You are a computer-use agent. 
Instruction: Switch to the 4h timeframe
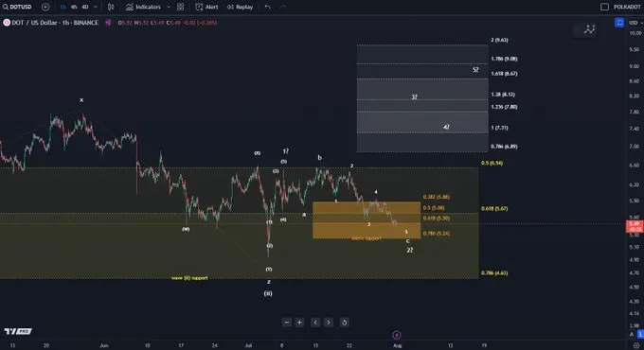(x=74, y=7)
